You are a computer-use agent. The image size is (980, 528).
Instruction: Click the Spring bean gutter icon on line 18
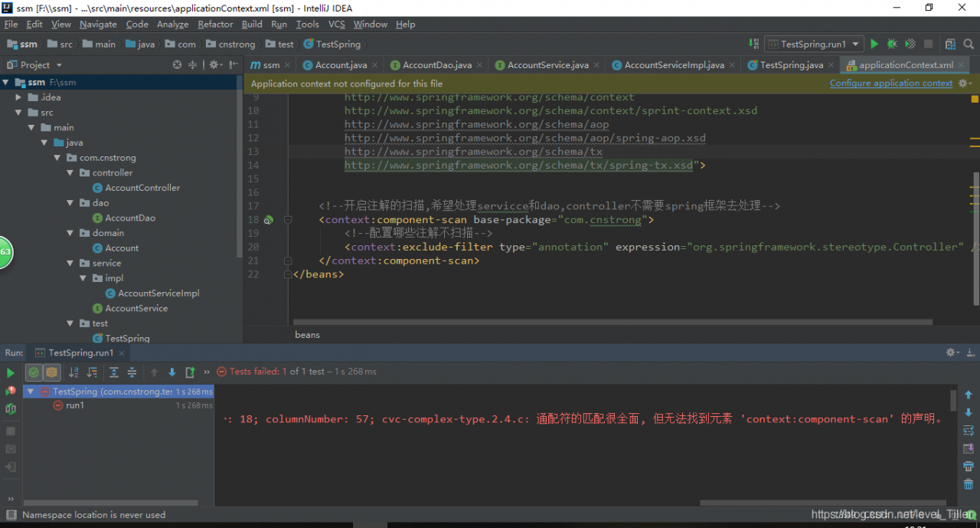point(268,220)
